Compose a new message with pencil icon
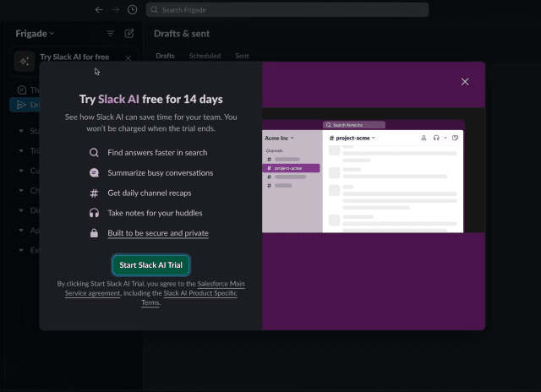 pos(129,34)
